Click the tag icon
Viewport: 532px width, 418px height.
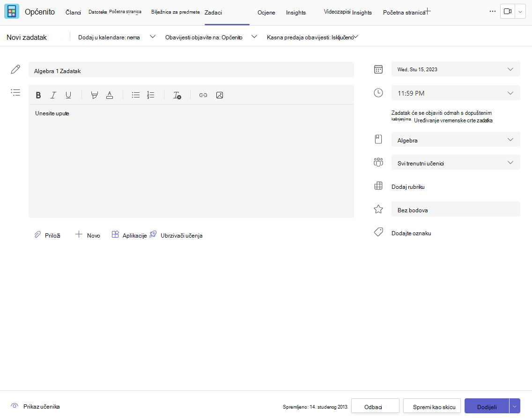pyautogui.click(x=378, y=232)
